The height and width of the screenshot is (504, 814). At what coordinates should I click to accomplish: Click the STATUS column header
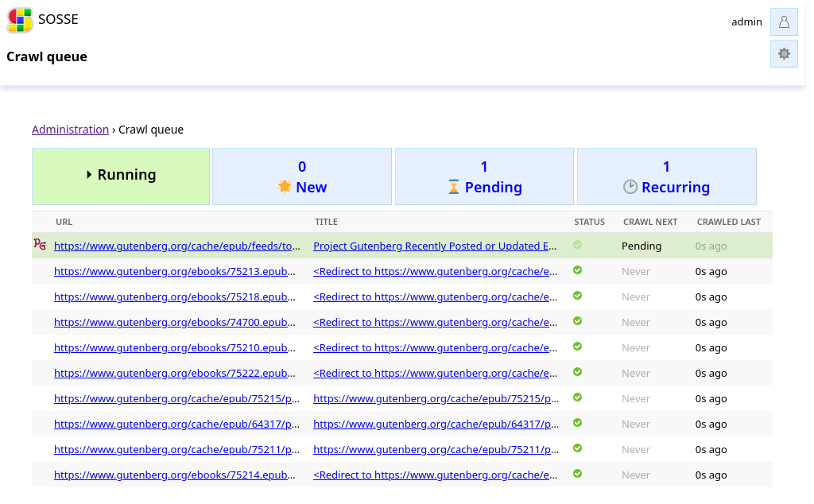point(589,222)
